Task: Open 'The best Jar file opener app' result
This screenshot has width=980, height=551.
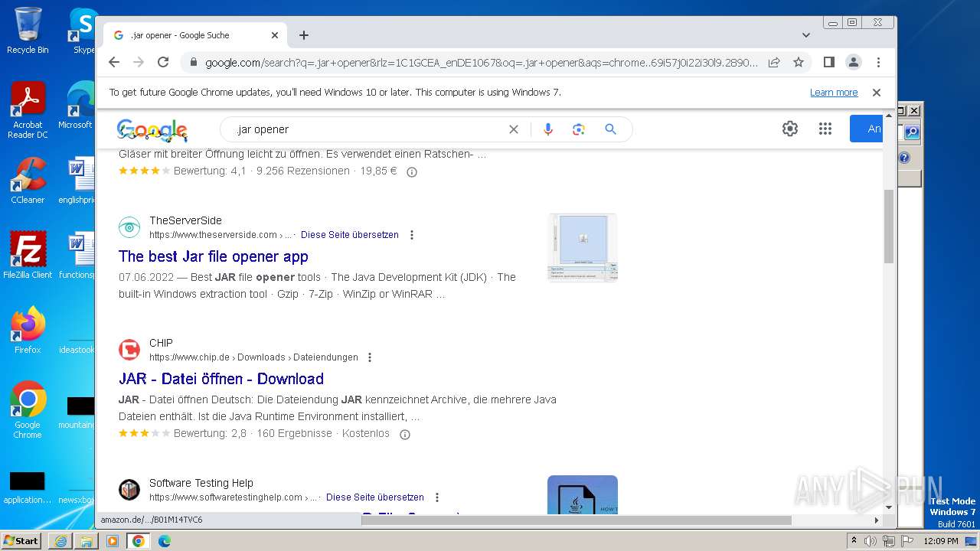Action: [214, 256]
